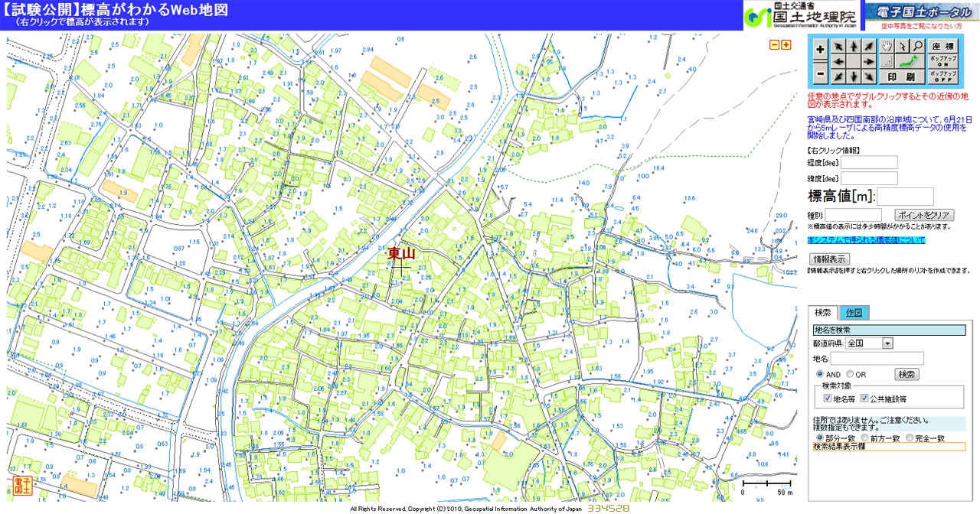Switch to the 検索 tab
This screenshot has height=514, width=980.
pos(823,313)
